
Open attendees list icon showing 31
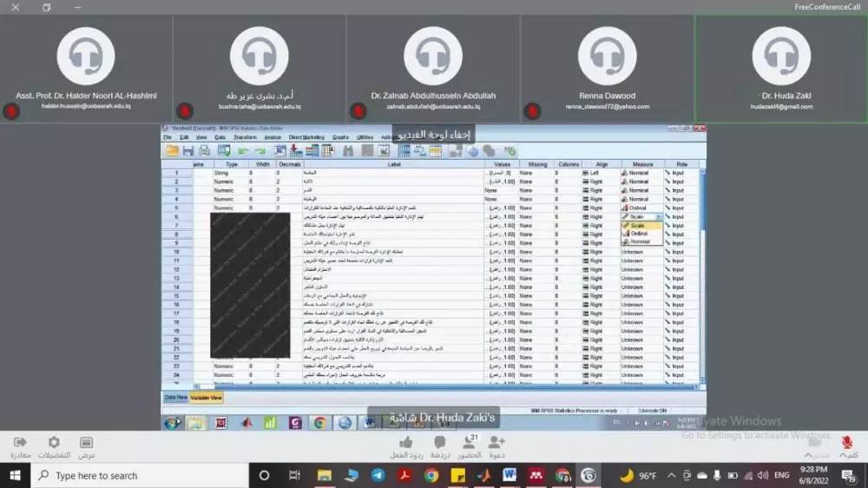pos(469,443)
